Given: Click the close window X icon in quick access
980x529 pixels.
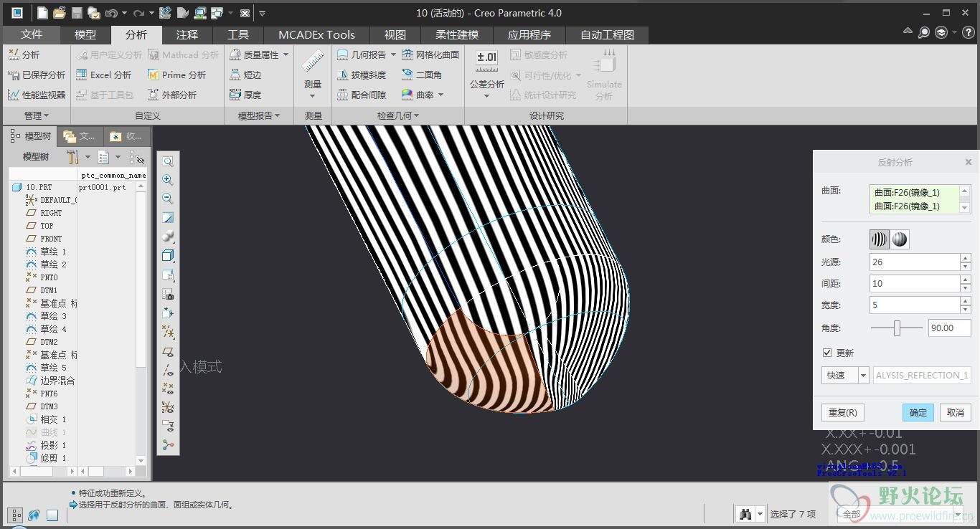Looking at the screenshot, I should 245,13.
